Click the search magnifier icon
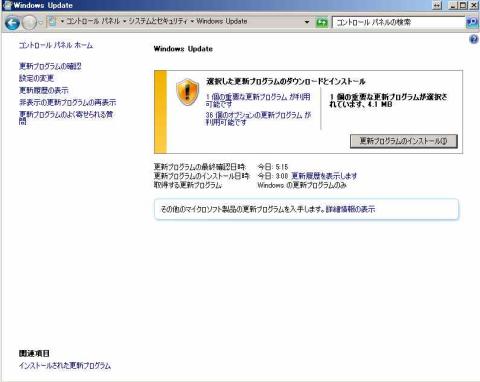Image resolution: width=480 pixels, height=382 pixels. click(472, 22)
